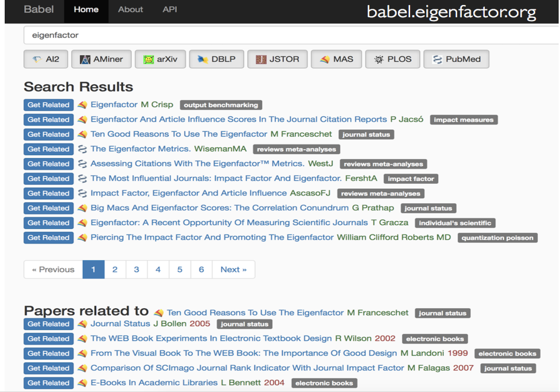
Task: Go to results page 3
Action: coord(137,269)
